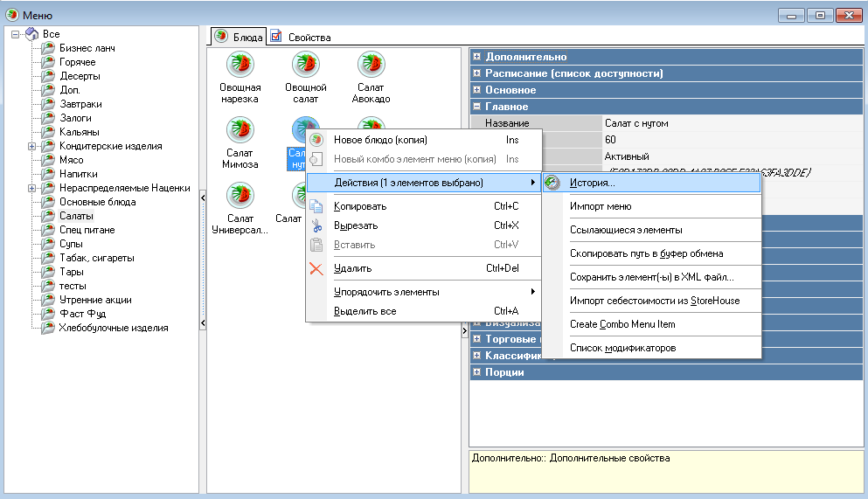Click the Салат Авокадо dish icon
This screenshot has height=499, width=868.
[x=372, y=66]
